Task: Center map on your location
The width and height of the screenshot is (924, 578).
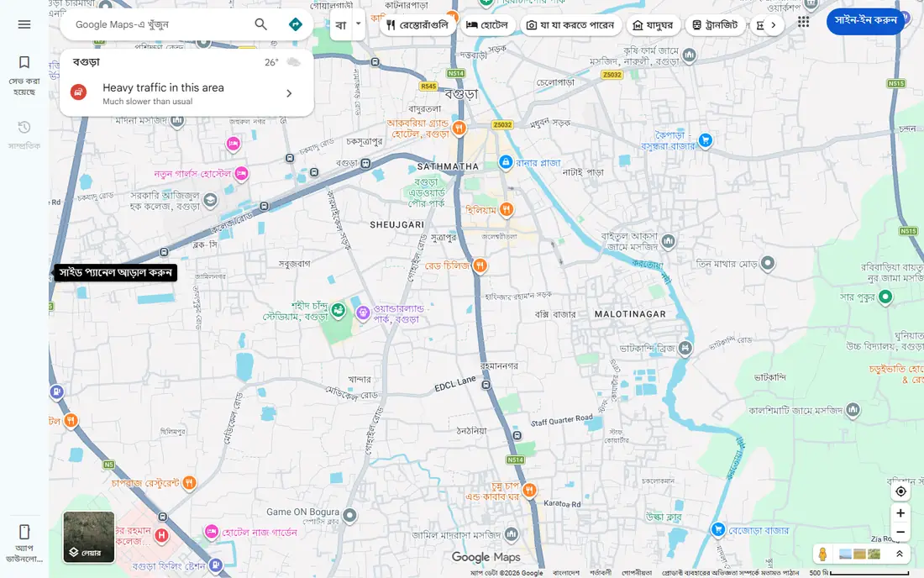Action: pyautogui.click(x=900, y=491)
